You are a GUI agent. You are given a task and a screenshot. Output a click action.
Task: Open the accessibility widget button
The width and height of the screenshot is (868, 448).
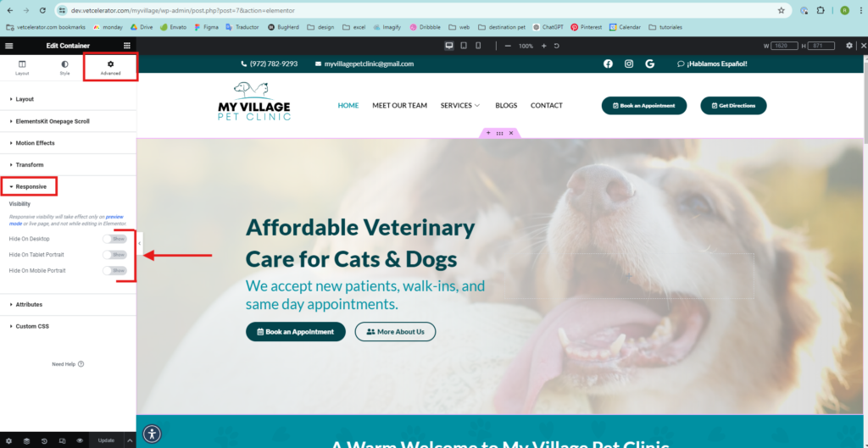153,433
